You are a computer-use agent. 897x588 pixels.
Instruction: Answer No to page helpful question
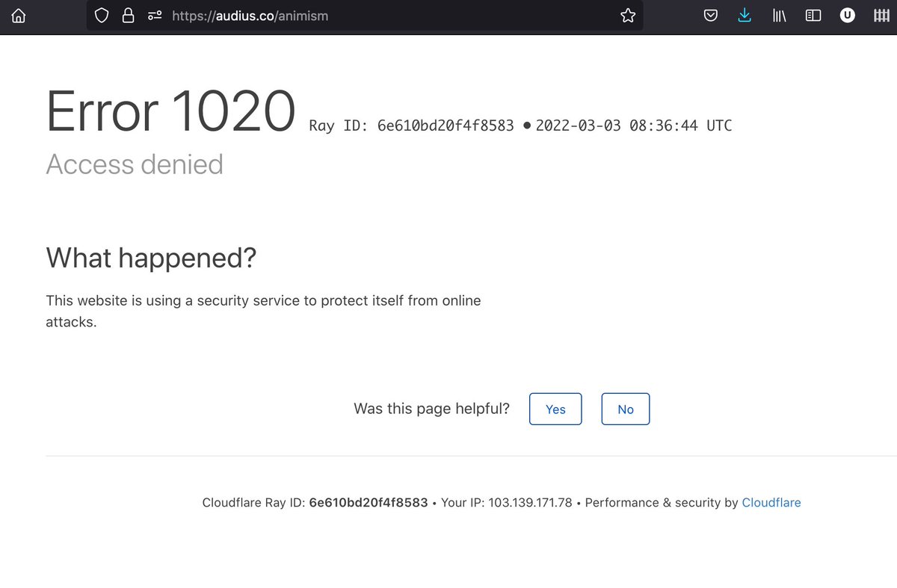(626, 409)
